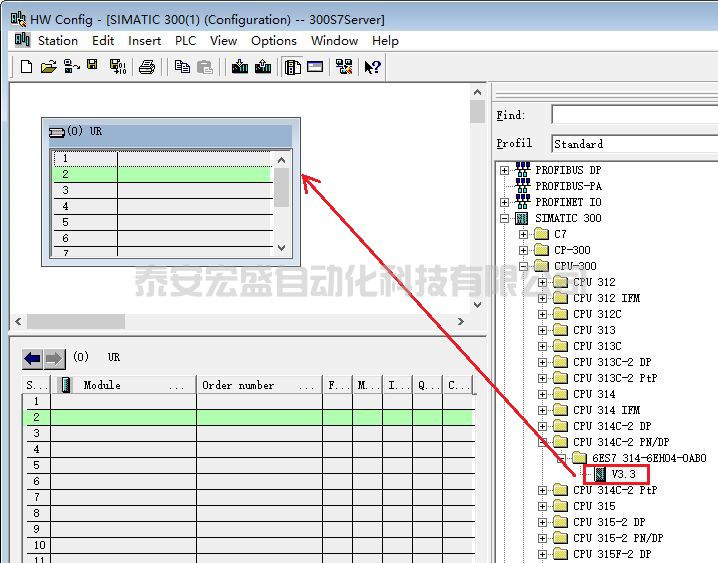This screenshot has height=563, width=718.
Task: Collapse the SIMATIC 300 tree node
Action: tap(505, 218)
